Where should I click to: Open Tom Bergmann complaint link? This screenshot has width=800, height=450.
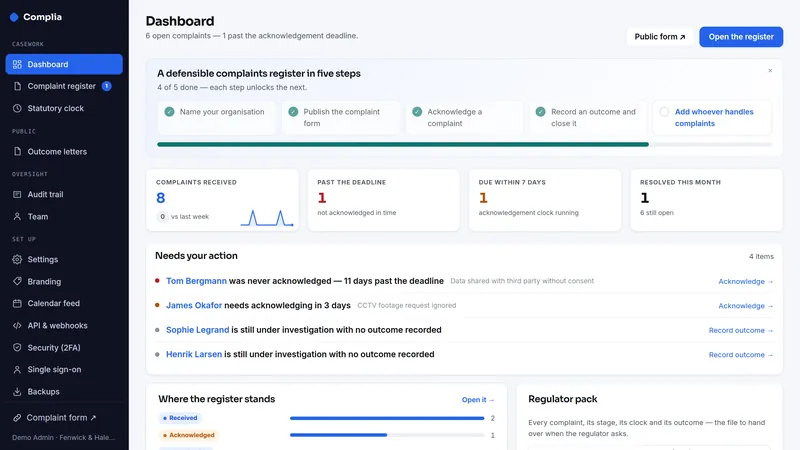196,281
